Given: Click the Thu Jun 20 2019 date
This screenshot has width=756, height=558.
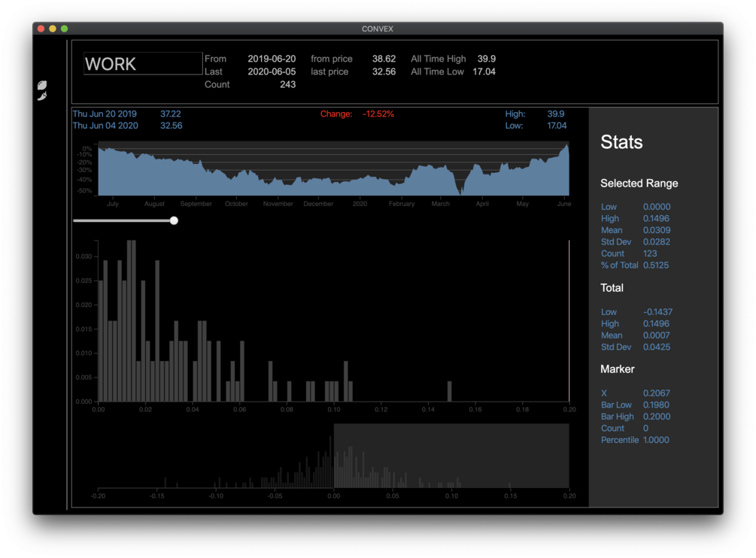Looking at the screenshot, I should [x=105, y=114].
